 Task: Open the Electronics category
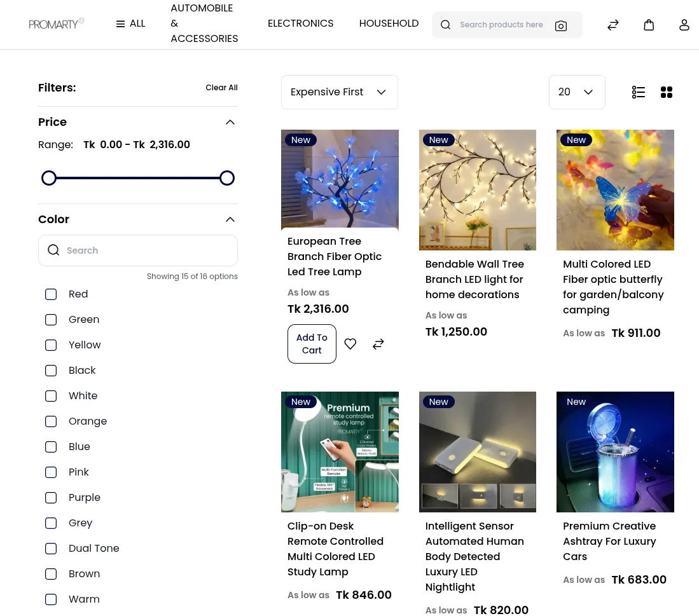[300, 24]
